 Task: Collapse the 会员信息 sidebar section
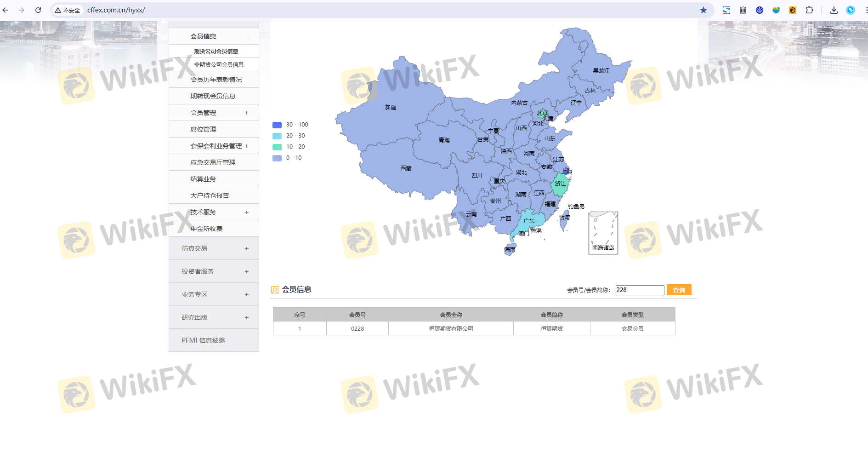tap(247, 37)
